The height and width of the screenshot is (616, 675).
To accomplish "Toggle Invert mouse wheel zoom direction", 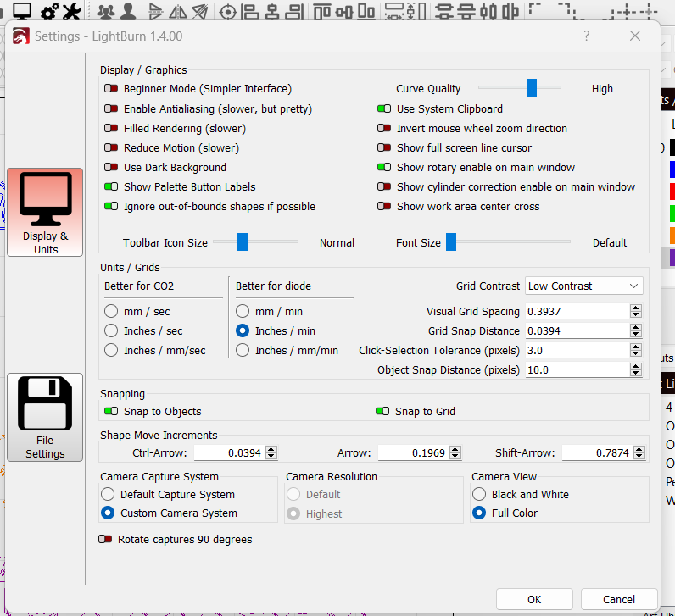I will tap(384, 128).
